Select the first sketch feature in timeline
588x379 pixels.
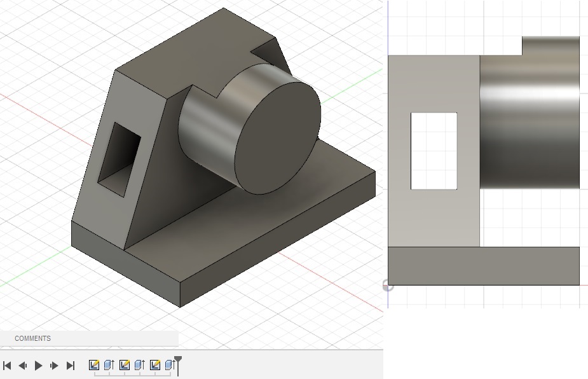(x=94, y=365)
